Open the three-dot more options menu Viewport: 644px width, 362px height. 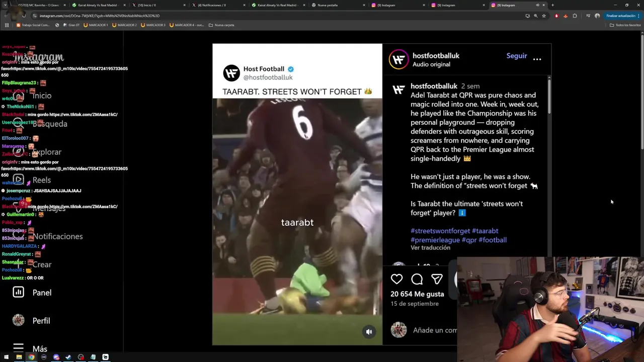(537, 59)
